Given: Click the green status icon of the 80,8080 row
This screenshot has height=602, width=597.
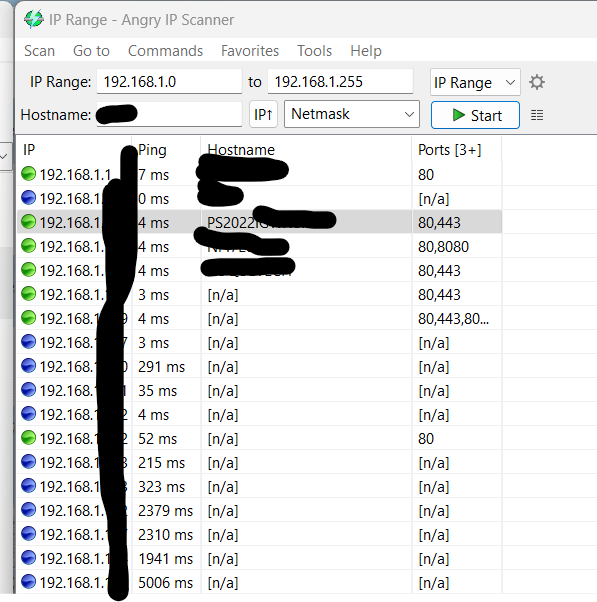Looking at the screenshot, I should click(x=28, y=246).
